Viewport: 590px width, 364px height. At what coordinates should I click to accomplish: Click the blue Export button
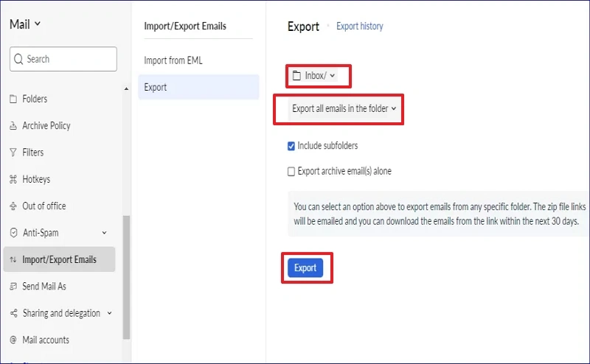305,267
